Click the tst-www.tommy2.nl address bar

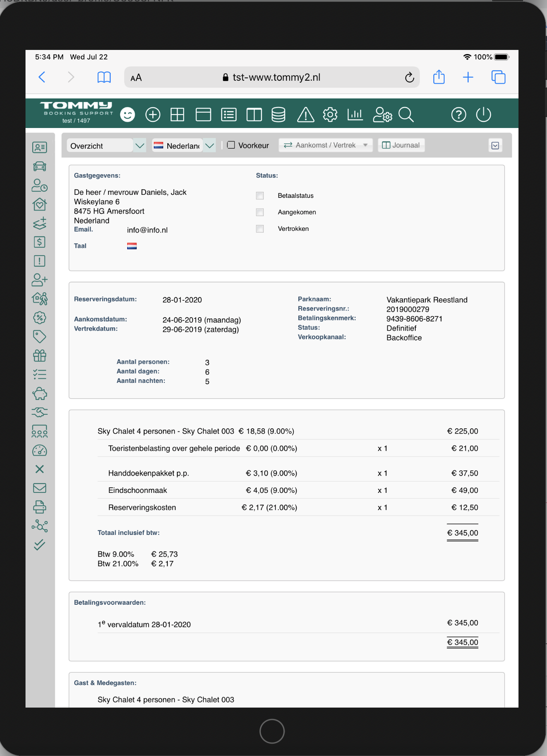[x=272, y=77]
